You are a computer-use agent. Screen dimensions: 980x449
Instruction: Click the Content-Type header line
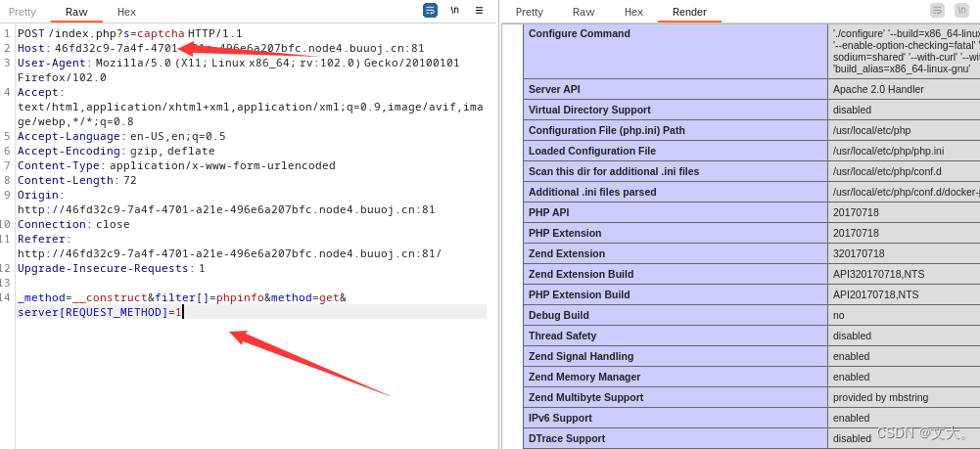(177, 165)
